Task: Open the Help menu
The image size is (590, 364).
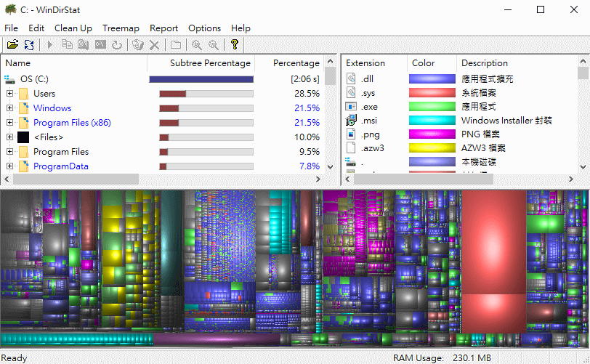Action: [x=241, y=28]
